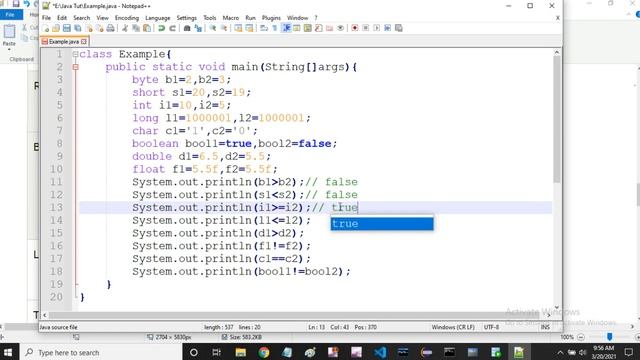This screenshot has height=360, width=640.
Task: Open the Windows Start menu
Action: 8,352
